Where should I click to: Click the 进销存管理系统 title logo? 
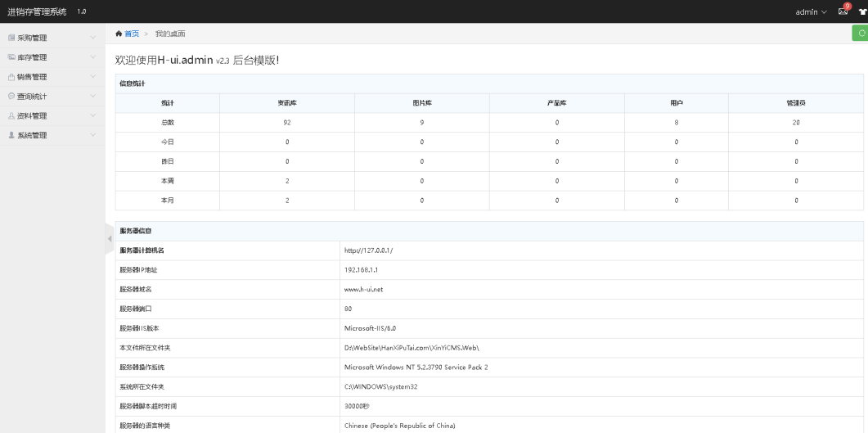click(37, 11)
